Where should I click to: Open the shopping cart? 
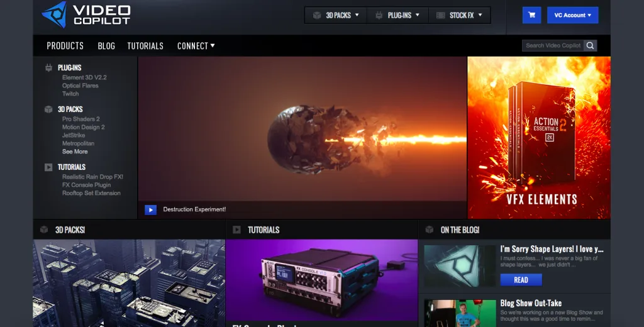click(531, 15)
